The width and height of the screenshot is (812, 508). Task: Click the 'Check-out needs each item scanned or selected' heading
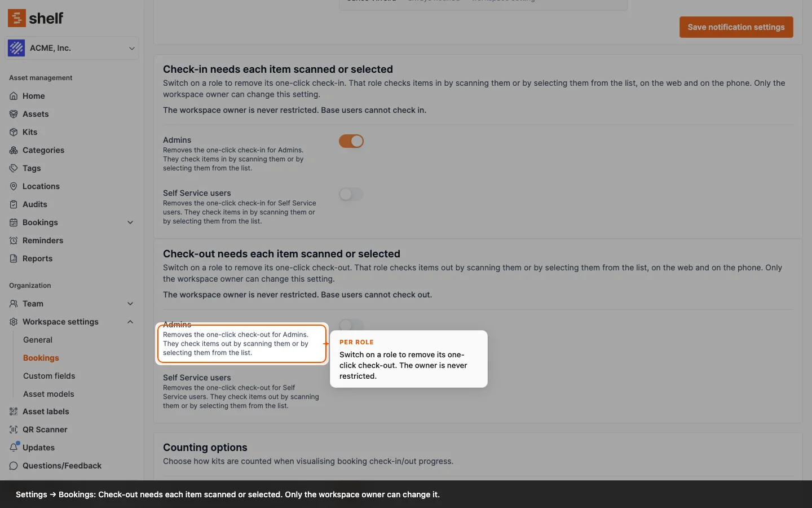(281, 254)
